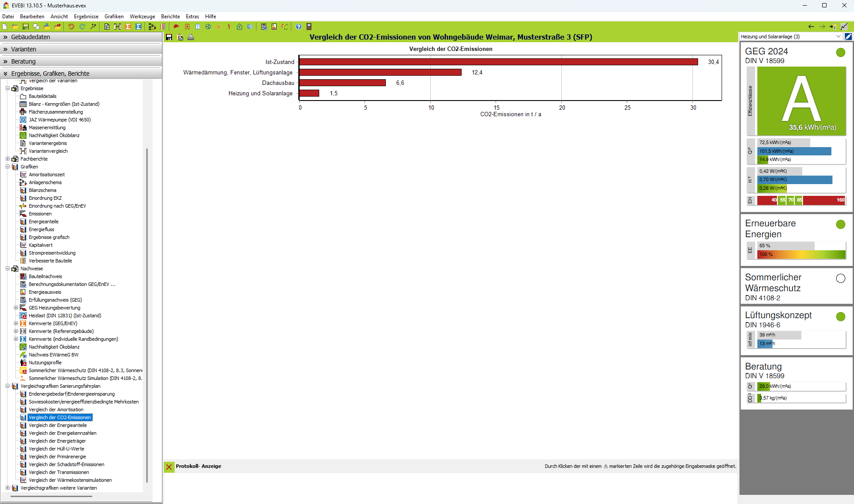Screen dimensions: 854x504
Task: Expand the Fachberichte tree node
Action: point(7,159)
